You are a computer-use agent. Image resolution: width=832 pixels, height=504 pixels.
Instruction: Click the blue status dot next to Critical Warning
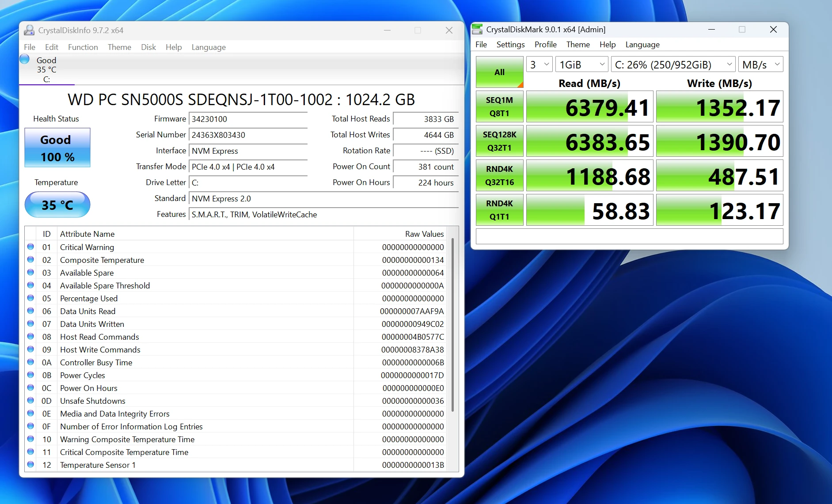30,247
